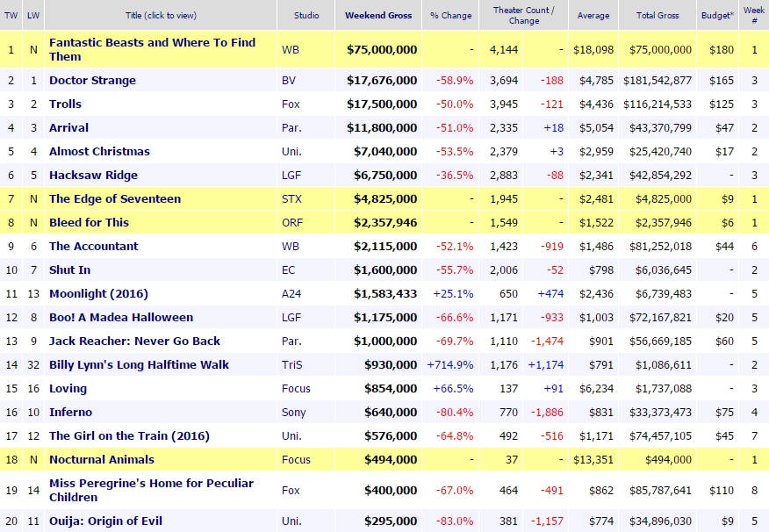Open Nocturnal Animals title link
This screenshot has height=532, width=769.
point(101,460)
